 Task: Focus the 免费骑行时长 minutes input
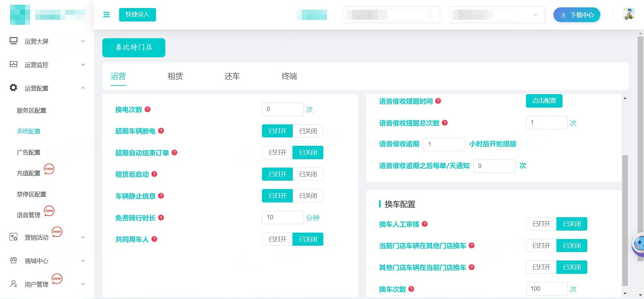click(283, 217)
